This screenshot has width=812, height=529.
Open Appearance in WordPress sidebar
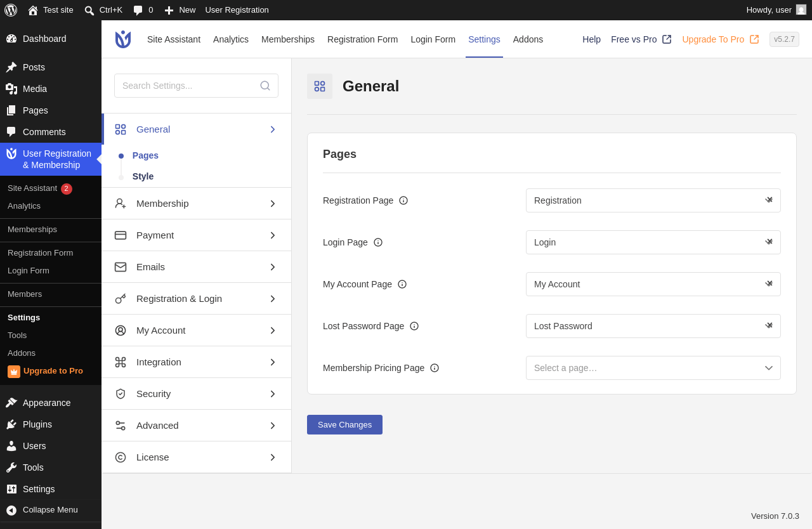point(51,403)
